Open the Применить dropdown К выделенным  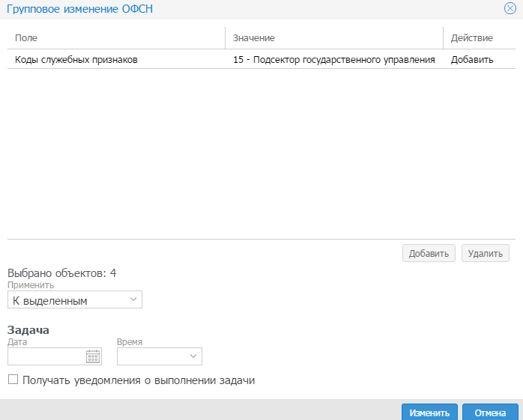(75, 299)
